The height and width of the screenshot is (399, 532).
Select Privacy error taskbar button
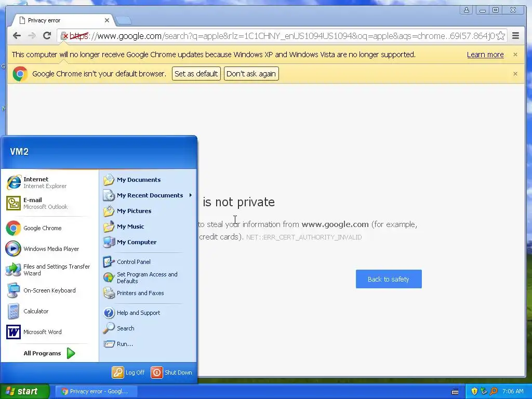(x=96, y=391)
